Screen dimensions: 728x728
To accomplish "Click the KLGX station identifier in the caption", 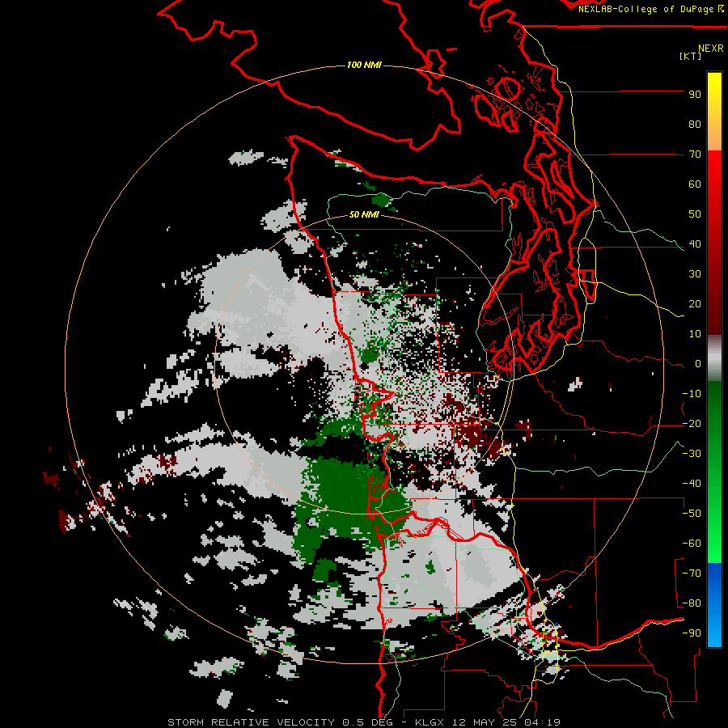I will (x=431, y=722).
